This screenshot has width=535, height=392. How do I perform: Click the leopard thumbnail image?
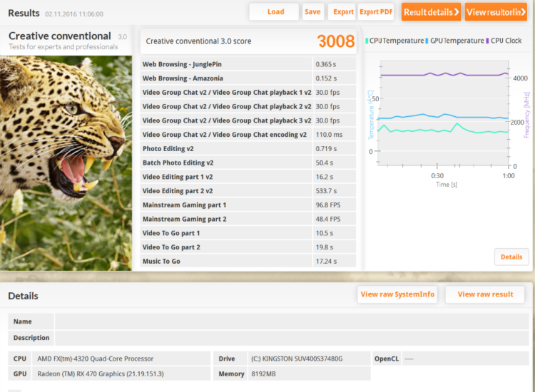[66, 163]
